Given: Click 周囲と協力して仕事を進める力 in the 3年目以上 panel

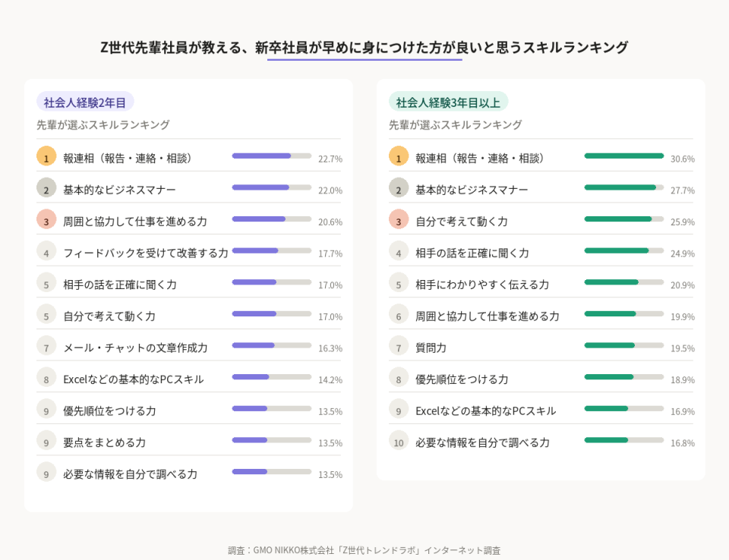Looking at the screenshot, I should (487, 316).
